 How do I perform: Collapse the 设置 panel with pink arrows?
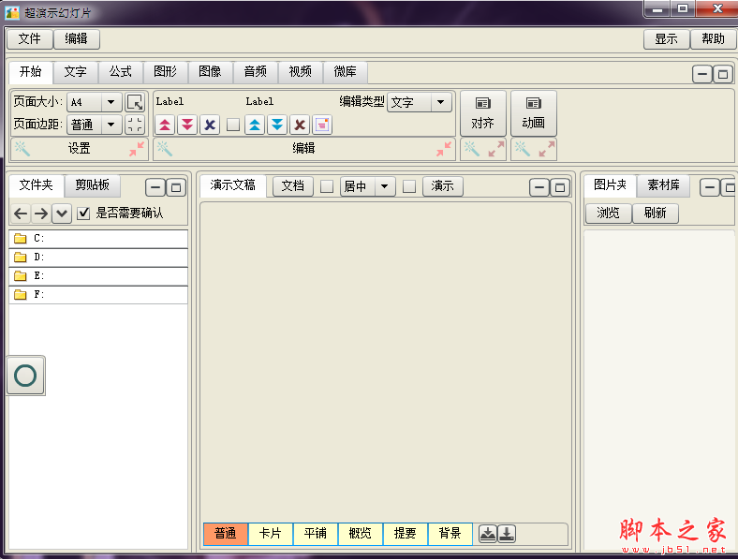137,149
